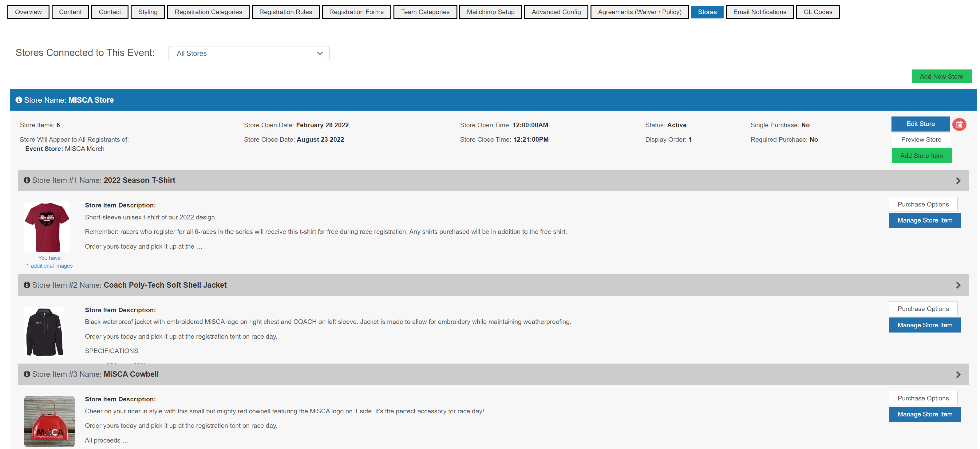The image size is (980, 449).
Task: Go to GL Codes tab
Action: (x=818, y=12)
